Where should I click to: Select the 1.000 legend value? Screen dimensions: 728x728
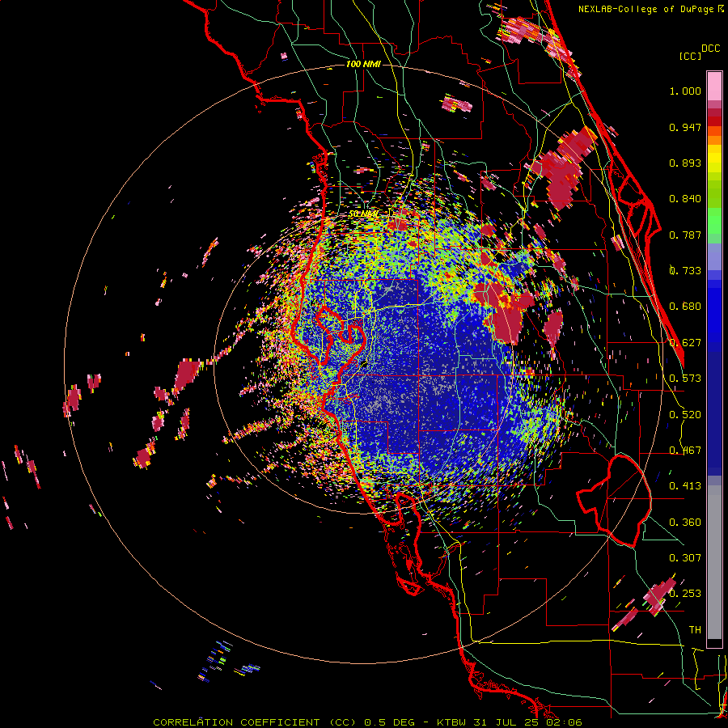[x=685, y=91]
